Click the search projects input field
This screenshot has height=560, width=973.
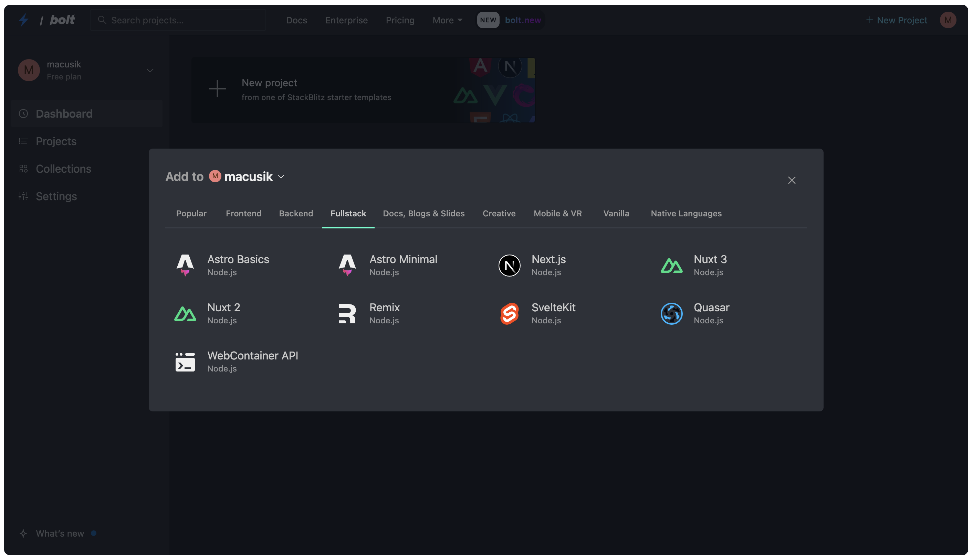[x=178, y=20]
